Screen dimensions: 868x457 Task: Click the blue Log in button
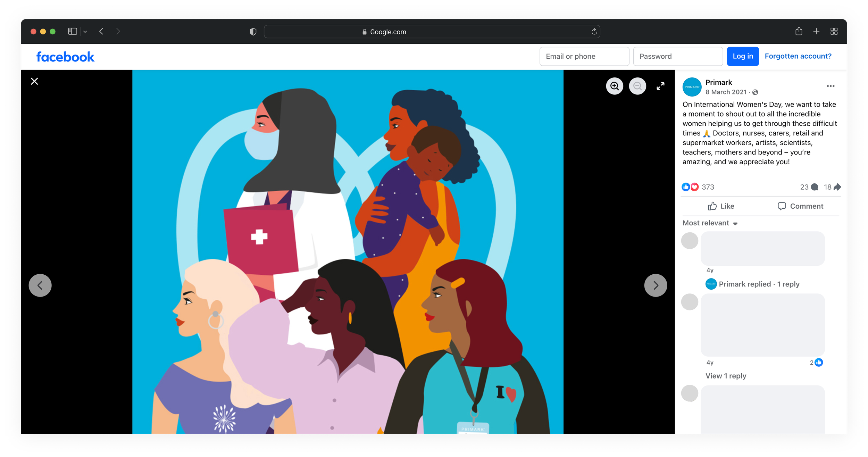(x=742, y=56)
